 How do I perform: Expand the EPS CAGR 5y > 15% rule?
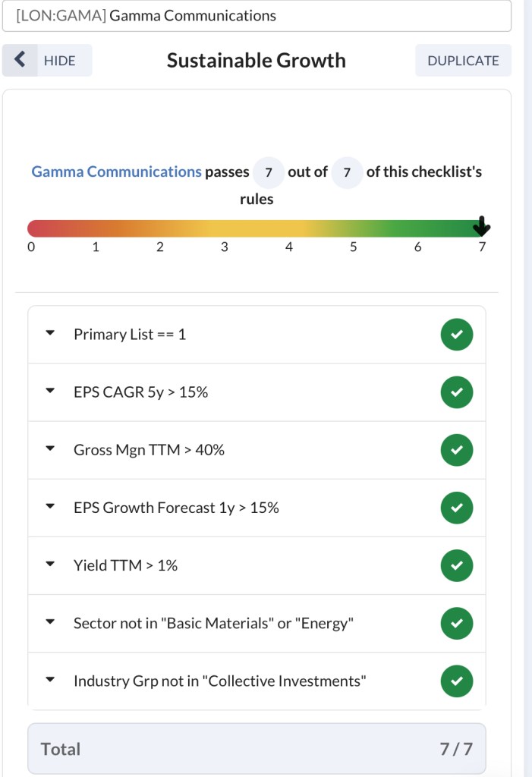point(51,392)
